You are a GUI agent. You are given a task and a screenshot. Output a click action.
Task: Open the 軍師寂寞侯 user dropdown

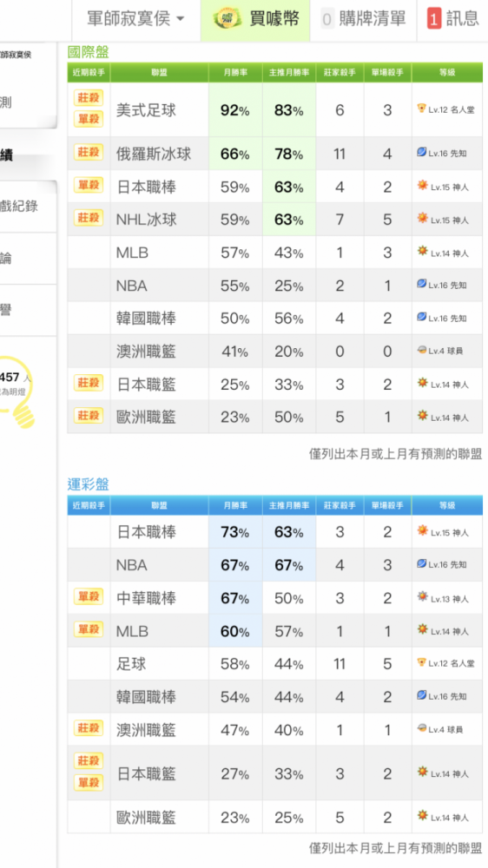[135, 19]
